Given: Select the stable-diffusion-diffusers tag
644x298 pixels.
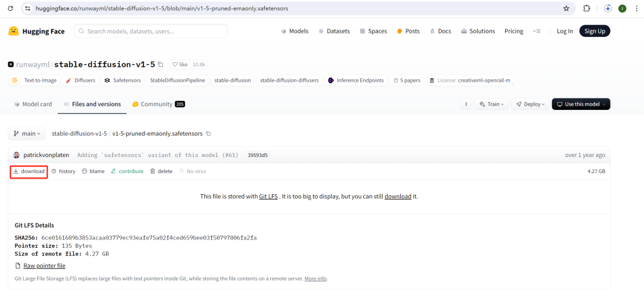Looking at the screenshot, I should coord(290,80).
